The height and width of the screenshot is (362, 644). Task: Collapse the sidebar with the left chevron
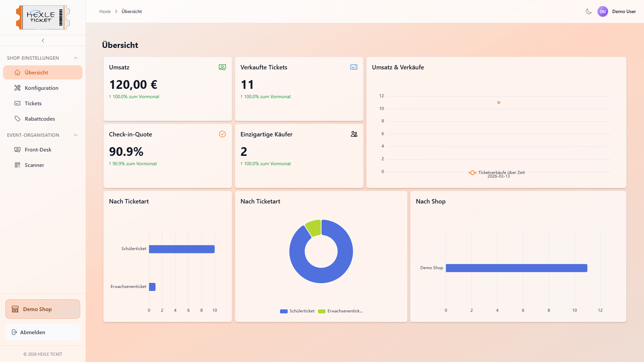[43, 41]
